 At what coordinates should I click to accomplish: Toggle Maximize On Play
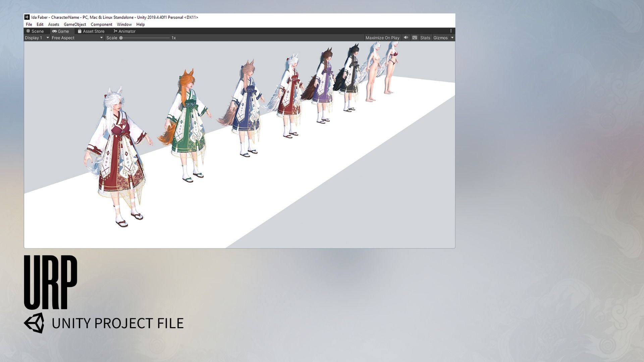pyautogui.click(x=382, y=38)
